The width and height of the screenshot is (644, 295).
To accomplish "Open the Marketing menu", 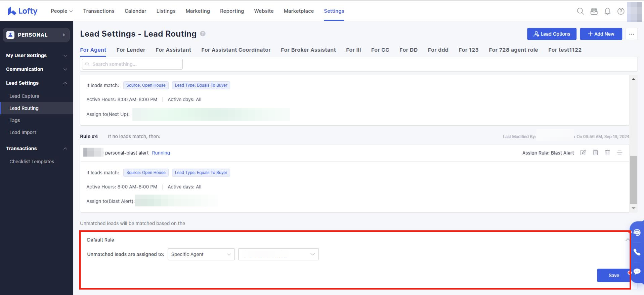I will (x=198, y=11).
